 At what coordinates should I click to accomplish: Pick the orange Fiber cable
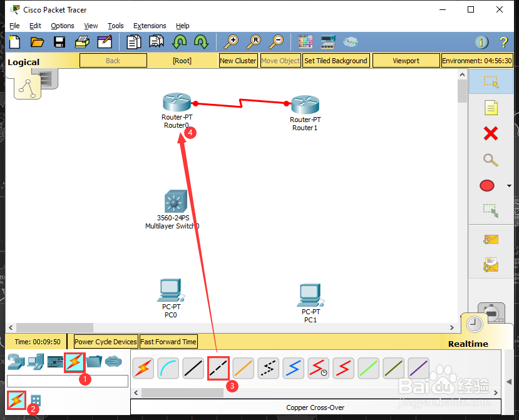pyautogui.click(x=244, y=368)
